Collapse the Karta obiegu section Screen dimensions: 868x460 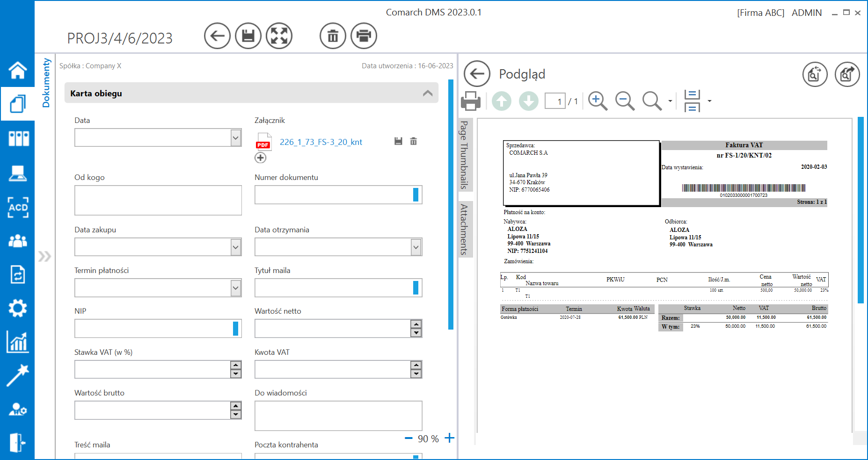point(428,93)
